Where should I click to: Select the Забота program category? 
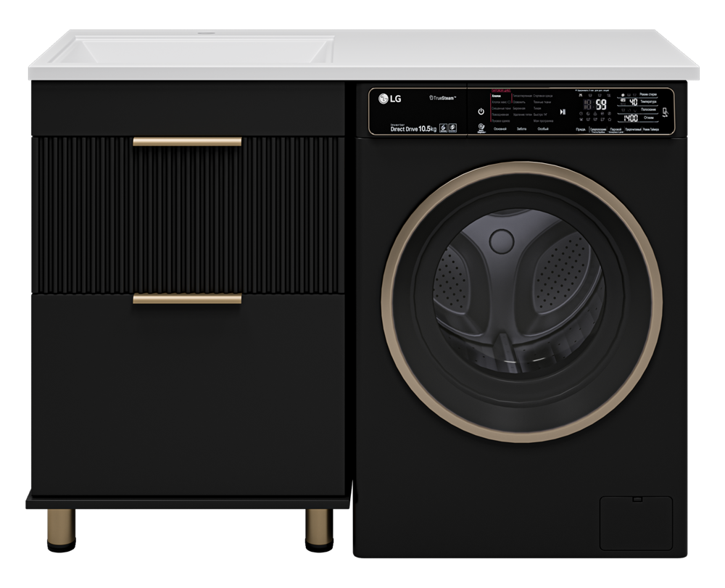521,128
